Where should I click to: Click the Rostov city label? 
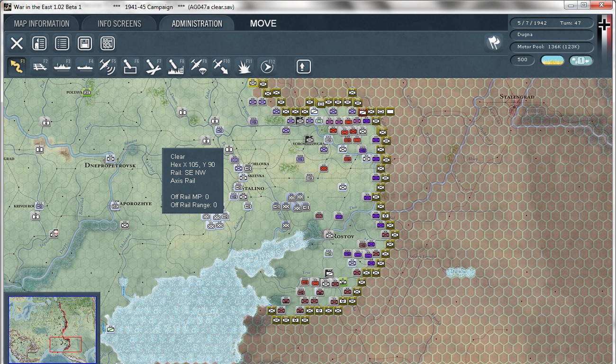[344, 236]
